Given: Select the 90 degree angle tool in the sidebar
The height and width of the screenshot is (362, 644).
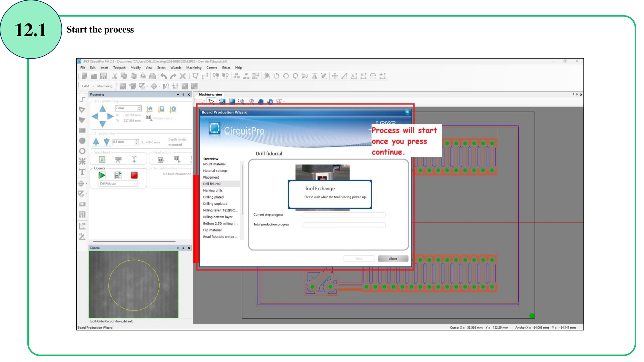Looking at the screenshot, I should pos(82,226).
